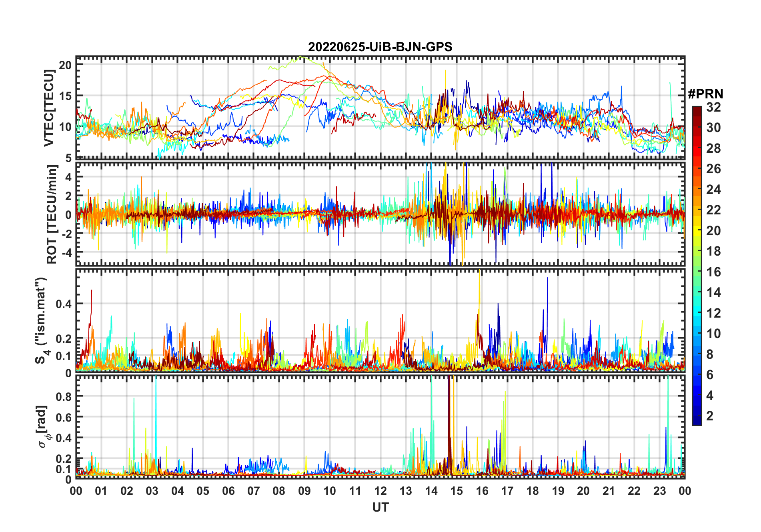Screen dimensions: 761x532
Task: Click the S4 ("ism.mat") axis label
Action: point(42,320)
